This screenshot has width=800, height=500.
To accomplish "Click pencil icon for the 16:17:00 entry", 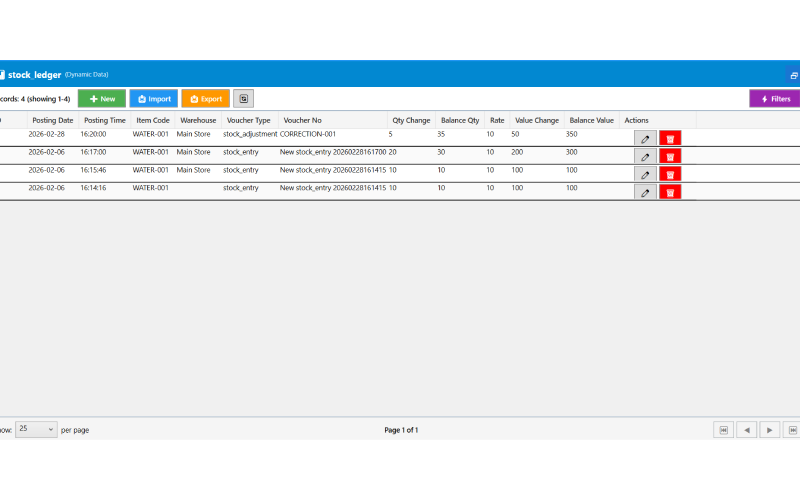I will [645, 156].
